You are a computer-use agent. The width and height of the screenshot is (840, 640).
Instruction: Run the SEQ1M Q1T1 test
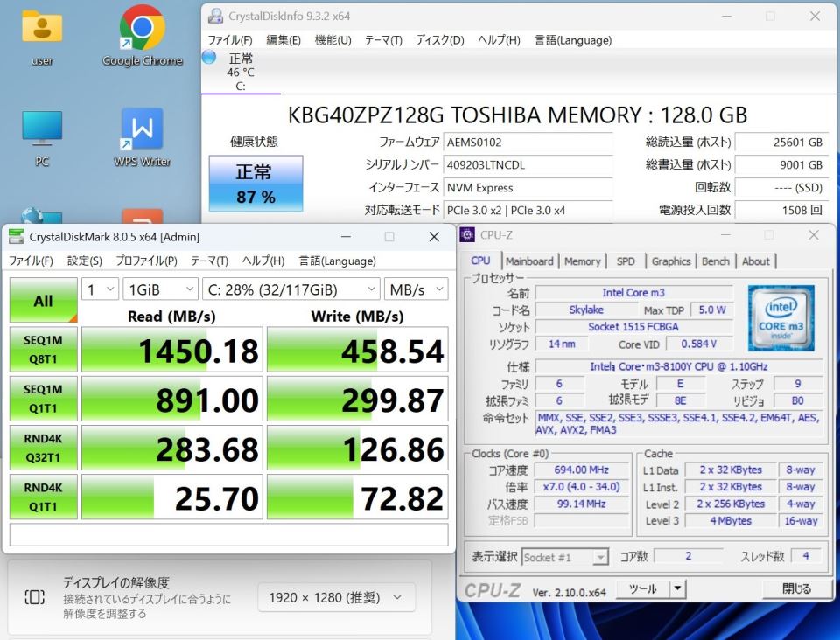(44, 399)
